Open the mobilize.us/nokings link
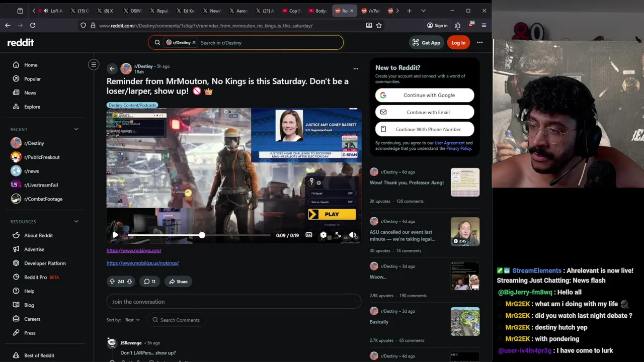The image size is (644, 362). tap(143, 263)
